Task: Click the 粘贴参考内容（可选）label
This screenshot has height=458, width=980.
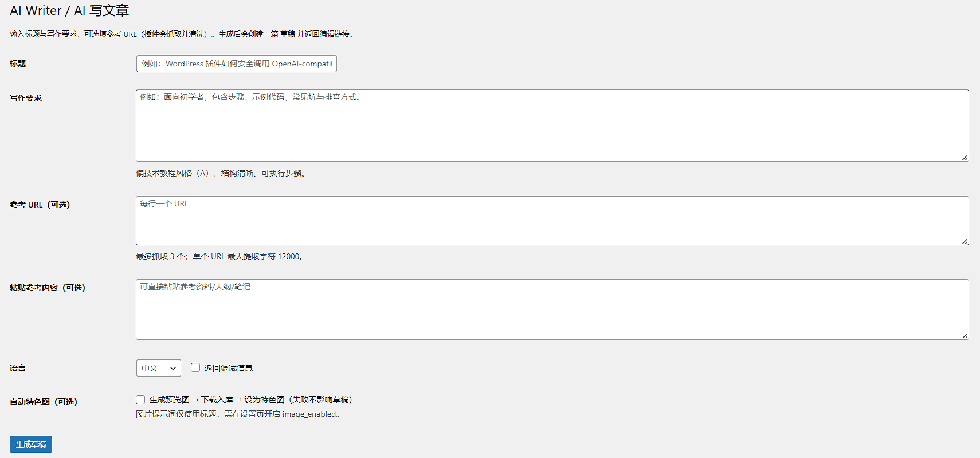Action: pyautogui.click(x=48, y=288)
